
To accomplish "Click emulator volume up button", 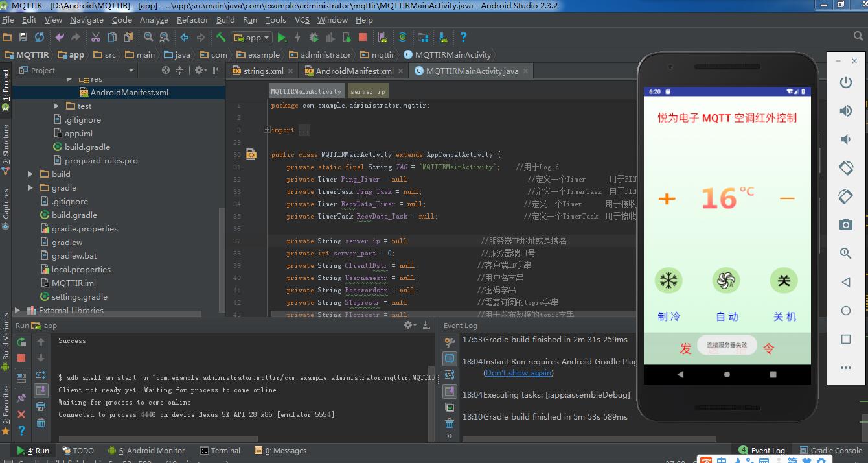I will point(846,111).
